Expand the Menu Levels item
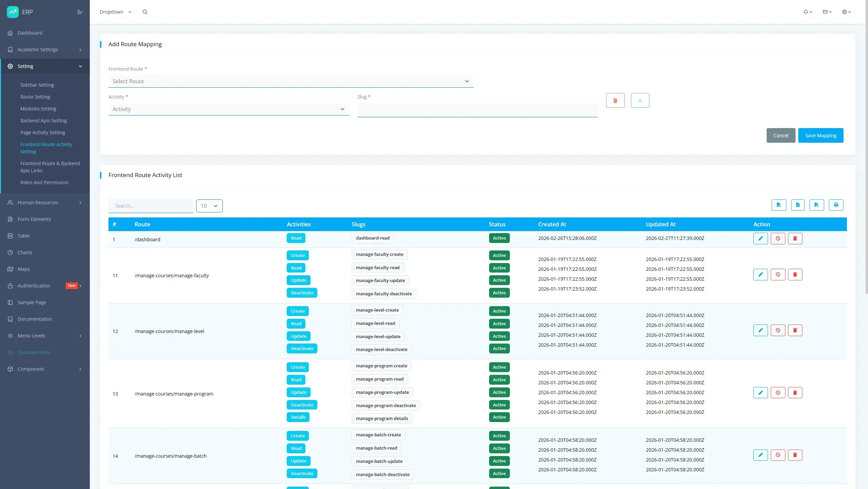The height and width of the screenshot is (489, 868). coord(45,336)
